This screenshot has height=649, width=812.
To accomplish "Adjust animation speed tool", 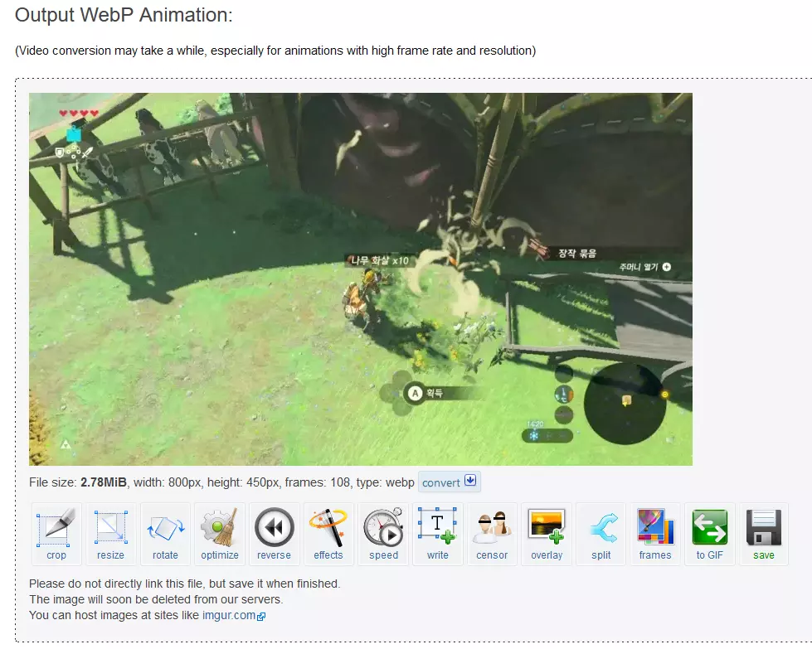I will click(x=383, y=534).
